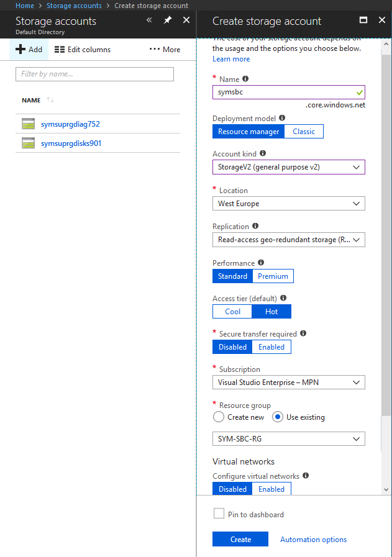Image resolution: width=392 pixels, height=557 pixels.
Task: Open the Subscription dropdown
Action: [x=289, y=383]
